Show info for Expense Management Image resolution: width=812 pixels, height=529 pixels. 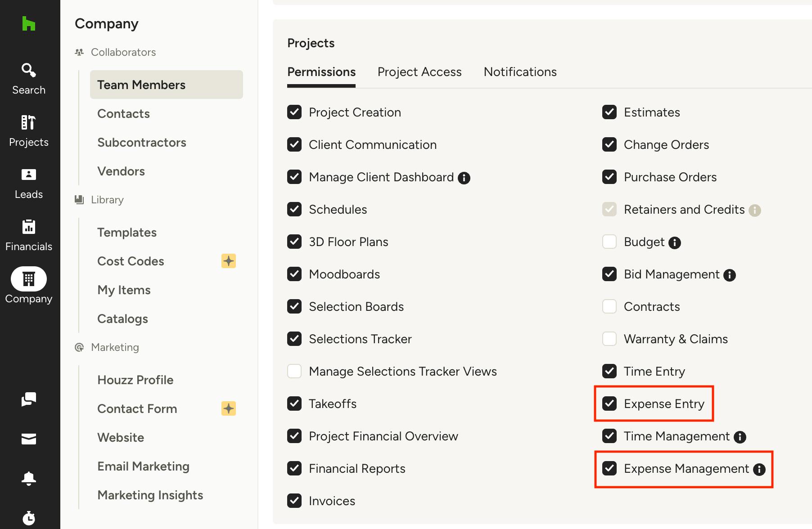pos(759,469)
